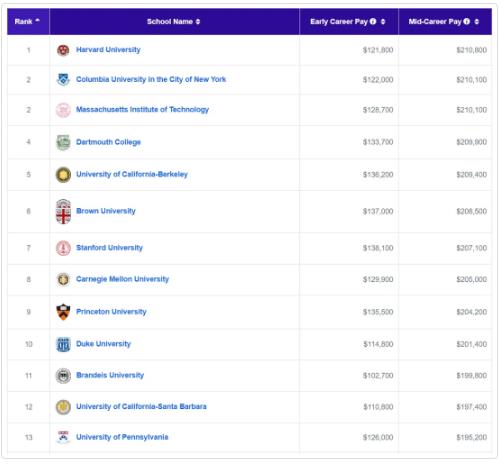Select Stanford early career pay $138,100

pyautogui.click(x=378, y=248)
